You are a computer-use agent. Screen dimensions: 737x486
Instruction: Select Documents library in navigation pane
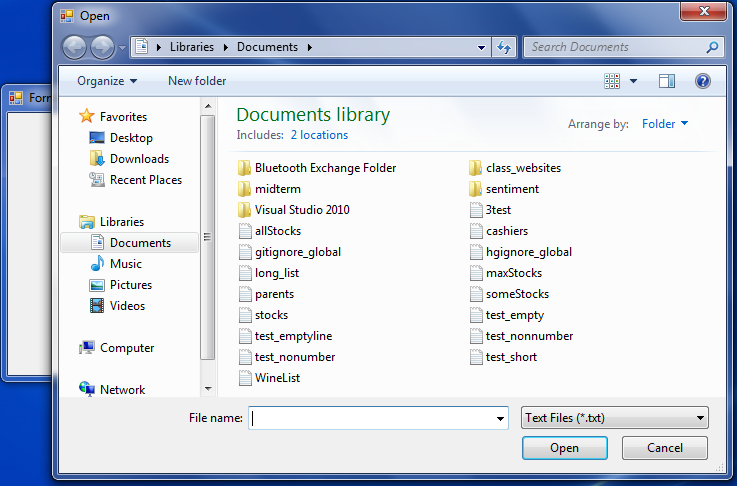[x=130, y=243]
